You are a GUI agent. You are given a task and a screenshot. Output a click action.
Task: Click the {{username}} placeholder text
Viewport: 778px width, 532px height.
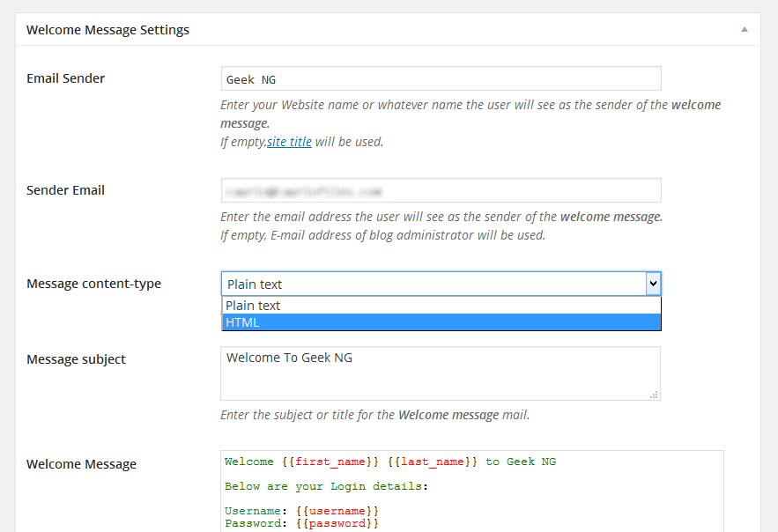(337, 511)
